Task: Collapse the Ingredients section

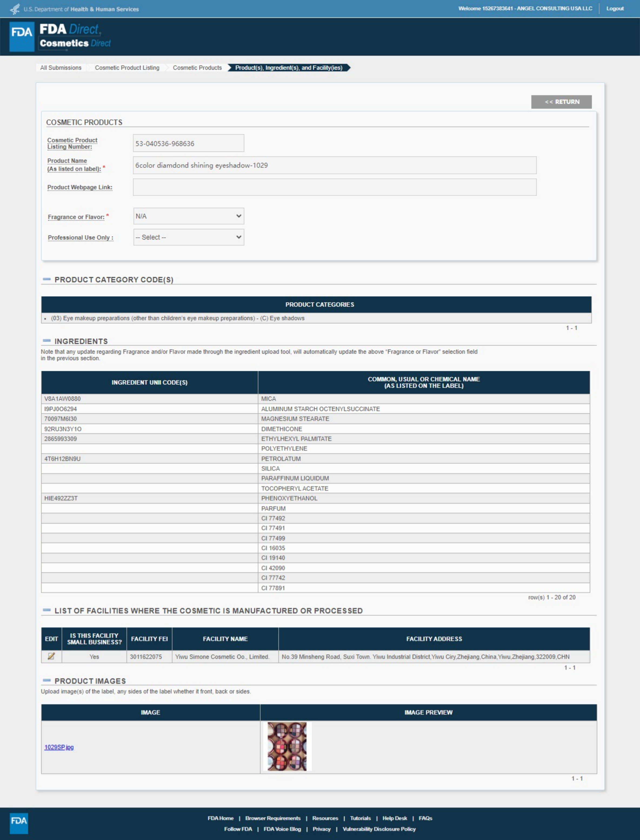Action: [47, 341]
